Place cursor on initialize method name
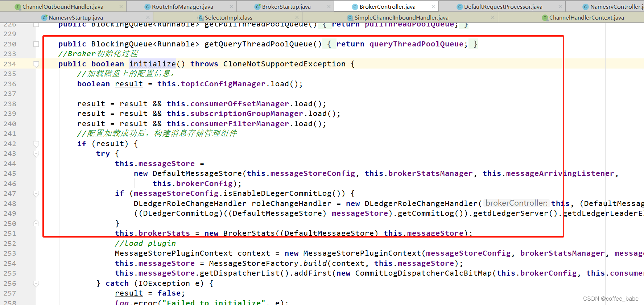The width and height of the screenshot is (644, 305). pos(152,64)
